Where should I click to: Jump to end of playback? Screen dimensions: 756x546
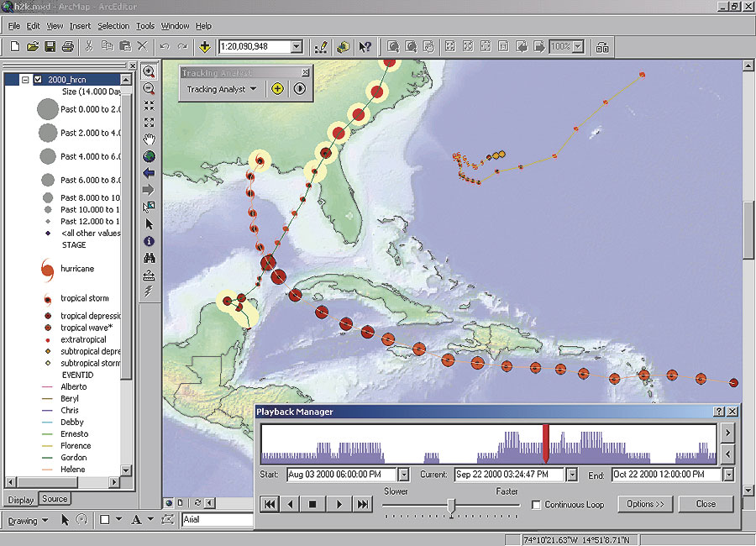(362, 505)
